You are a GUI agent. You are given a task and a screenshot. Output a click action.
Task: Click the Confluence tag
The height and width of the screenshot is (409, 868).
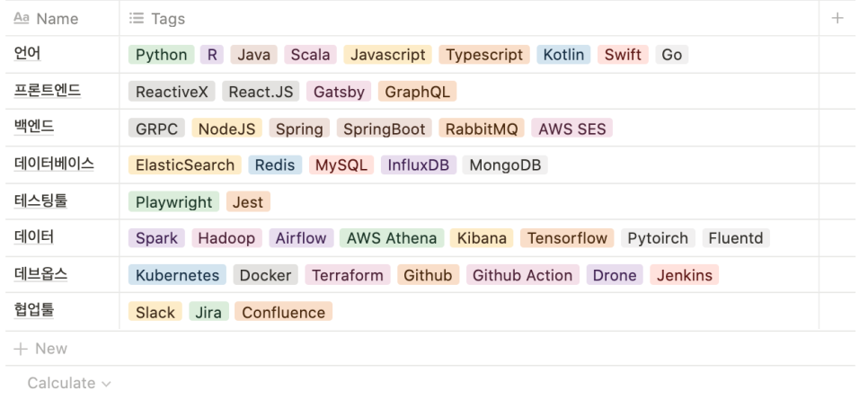point(283,312)
